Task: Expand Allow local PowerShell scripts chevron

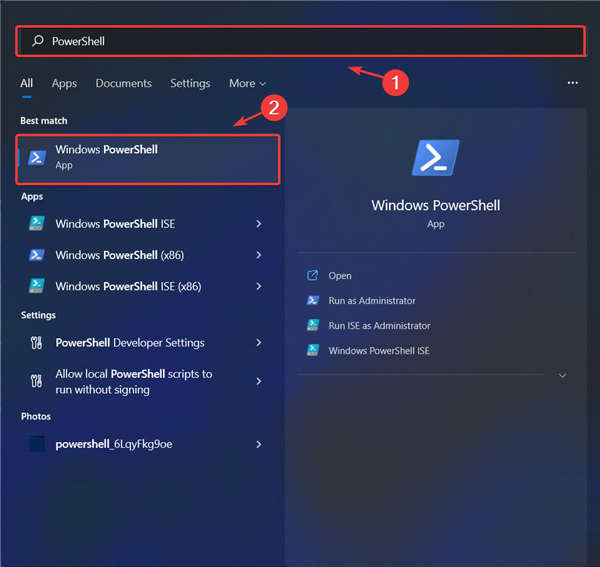Action: pyautogui.click(x=259, y=381)
